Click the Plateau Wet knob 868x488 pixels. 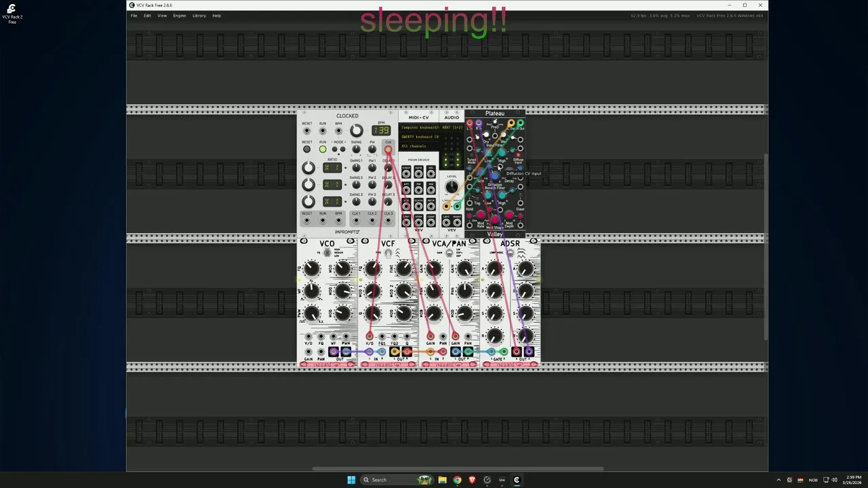504,134
